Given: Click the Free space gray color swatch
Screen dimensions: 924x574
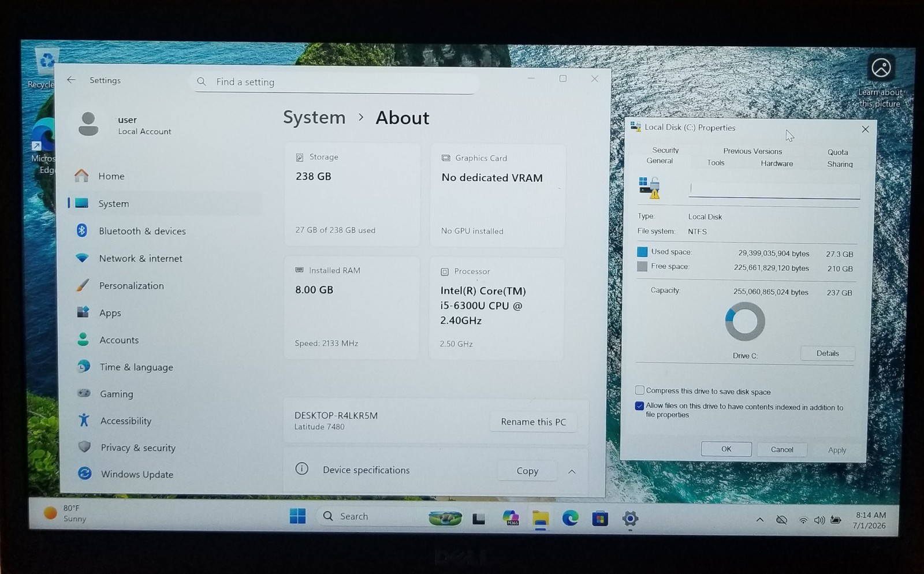Looking at the screenshot, I should (x=642, y=266).
